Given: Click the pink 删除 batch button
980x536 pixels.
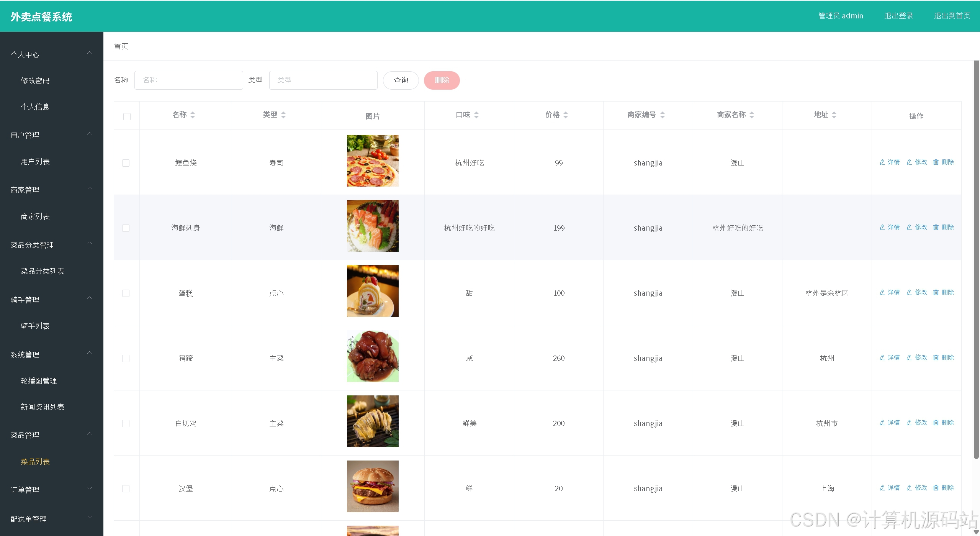Looking at the screenshot, I should pos(442,80).
